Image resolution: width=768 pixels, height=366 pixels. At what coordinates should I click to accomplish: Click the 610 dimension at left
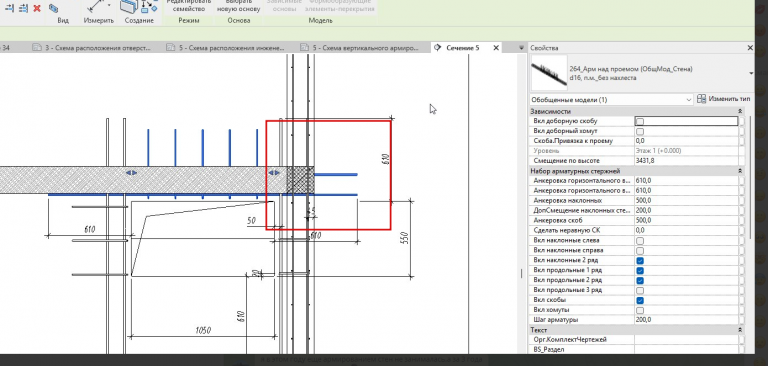[x=89, y=229]
